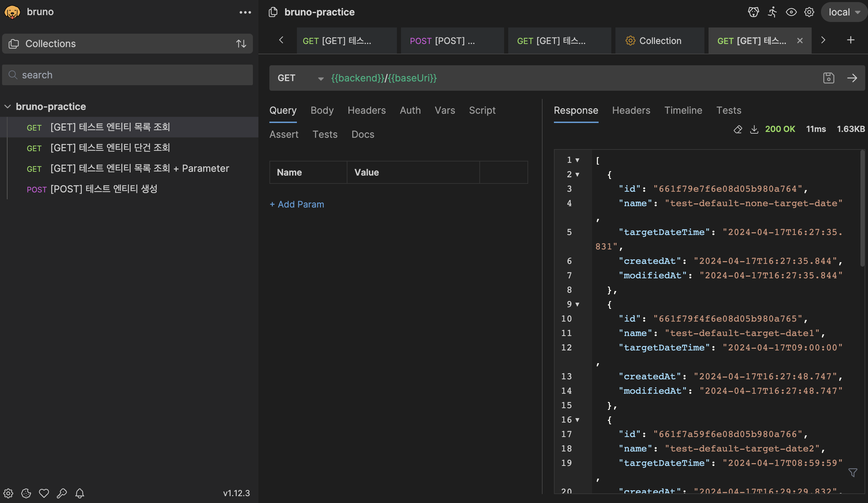Click the + Add Param link
The height and width of the screenshot is (503, 868).
point(297,204)
